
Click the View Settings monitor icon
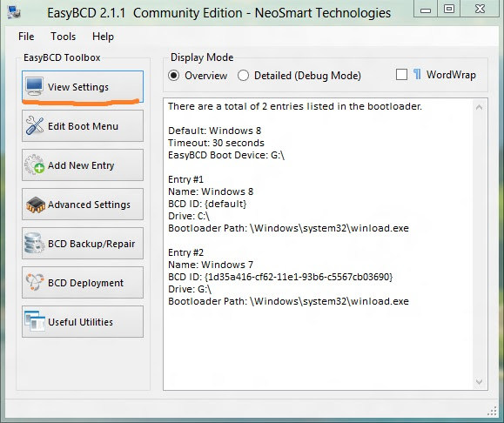pos(35,86)
